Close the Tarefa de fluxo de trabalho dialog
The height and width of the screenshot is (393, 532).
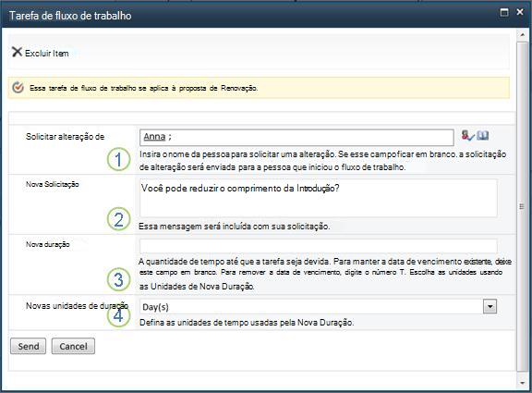click(520, 12)
